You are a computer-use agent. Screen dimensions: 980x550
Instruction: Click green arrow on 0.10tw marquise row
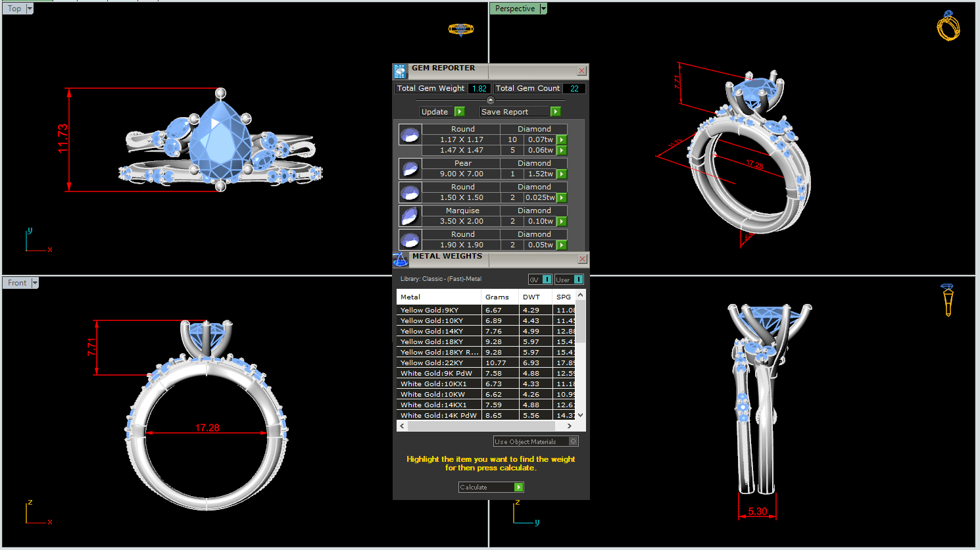[x=562, y=222]
